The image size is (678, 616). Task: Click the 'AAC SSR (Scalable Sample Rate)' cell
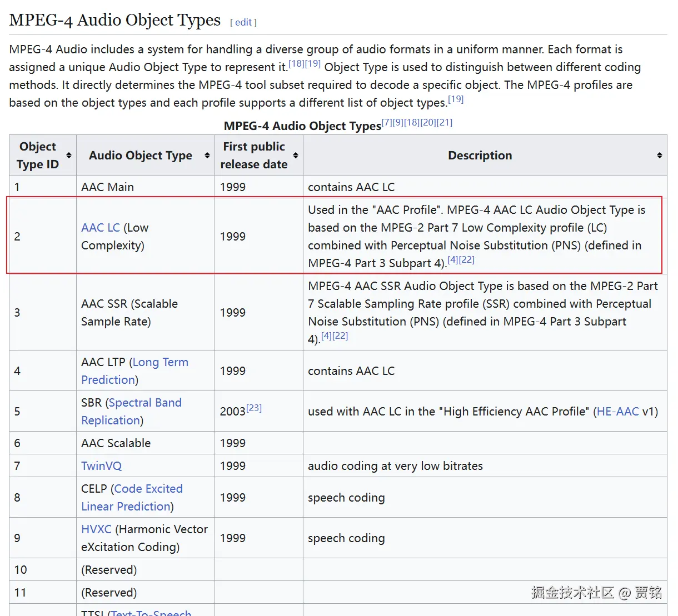click(146, 313)
